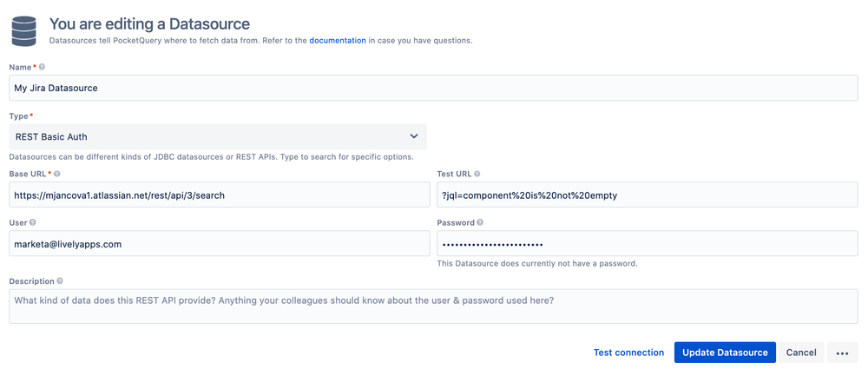This screenshot has height=376, width=868.
Task: Click hint text 'Datasources can be different kinds of JDBC'
Action: [212, 156]
